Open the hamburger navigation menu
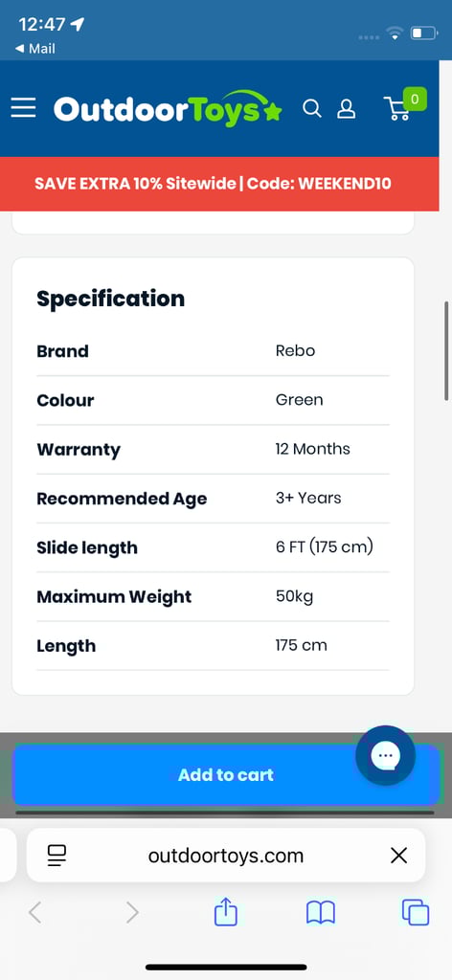Image resolution: width=452 pixels, height=980 pixels. coord(23,108)
